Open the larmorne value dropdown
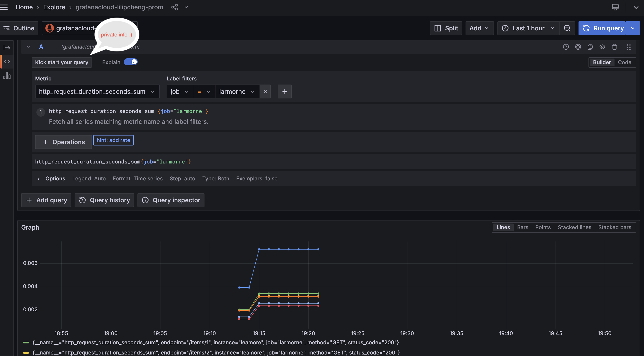Screen dimensions: 644x356 click(x=237, y=91)
